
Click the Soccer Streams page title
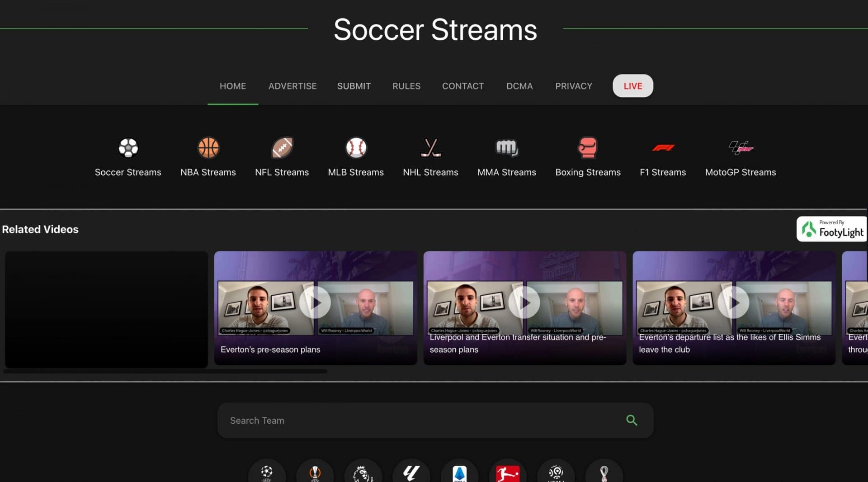435,30
